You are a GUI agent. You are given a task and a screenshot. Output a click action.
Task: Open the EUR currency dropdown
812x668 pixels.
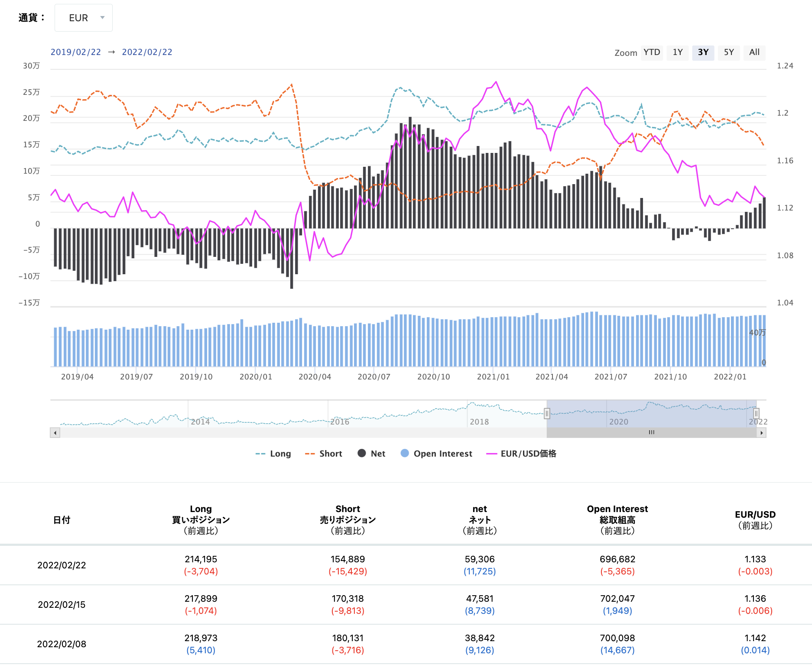tap(84, 18)
